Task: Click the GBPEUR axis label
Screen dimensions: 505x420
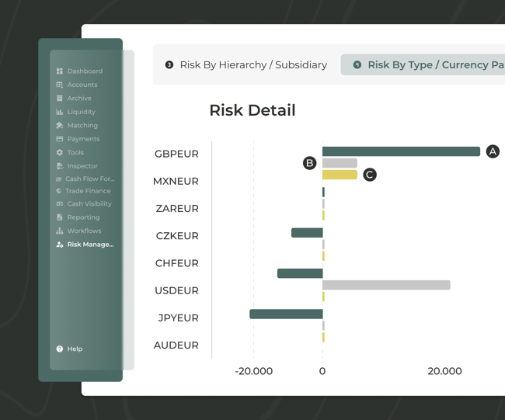Action: click(176, 154)
